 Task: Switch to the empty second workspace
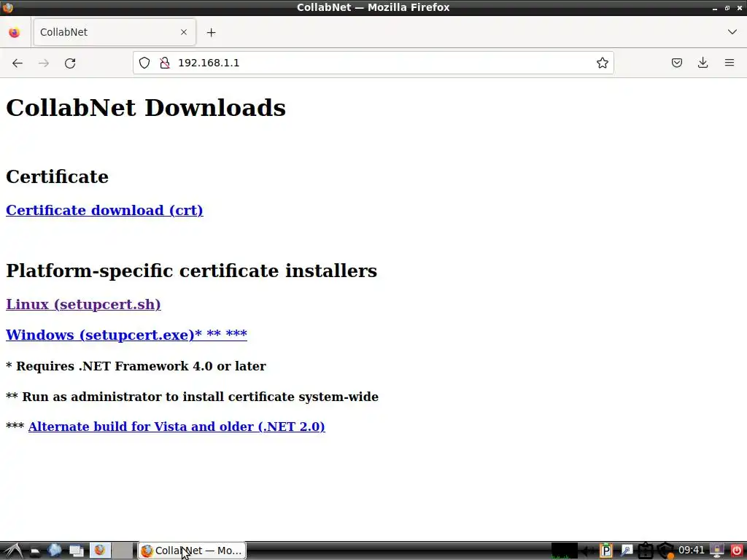123,551
